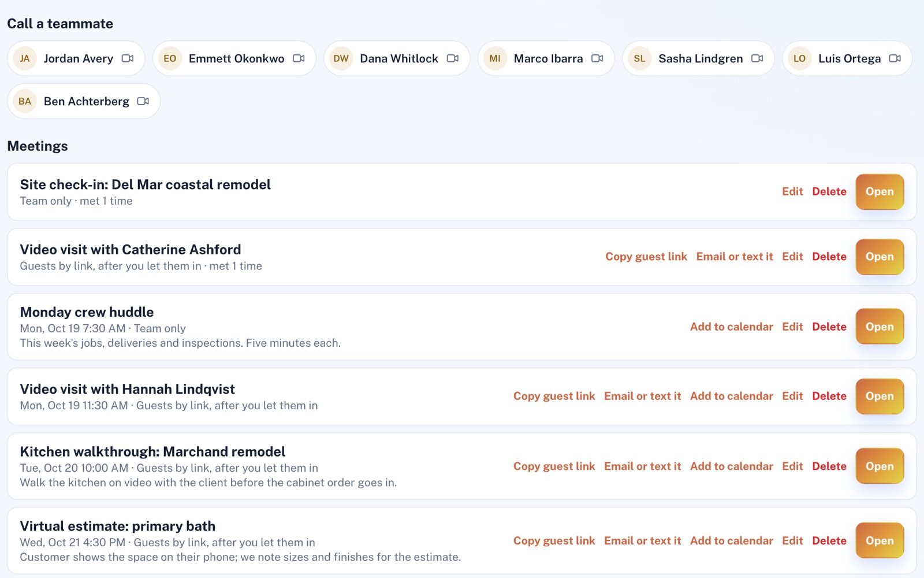Image resolution: width=924 pixels, height=578 pixels.
Task: Delete Video visit with Catherine Ashford
Action: pyautogui.click(x=829, y=257)
